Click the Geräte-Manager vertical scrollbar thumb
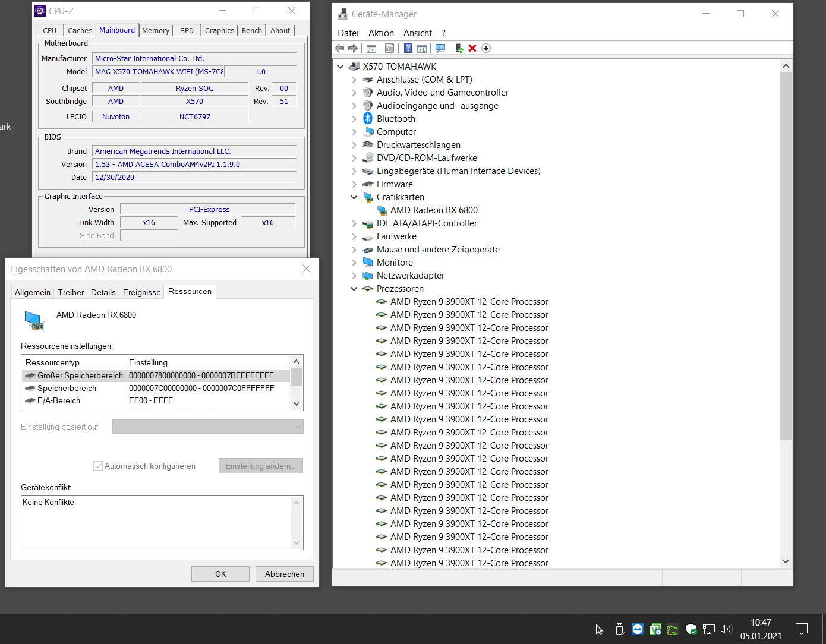Viewport: 826px width, 644px height. pyautogui.click(x=786, y=255)
